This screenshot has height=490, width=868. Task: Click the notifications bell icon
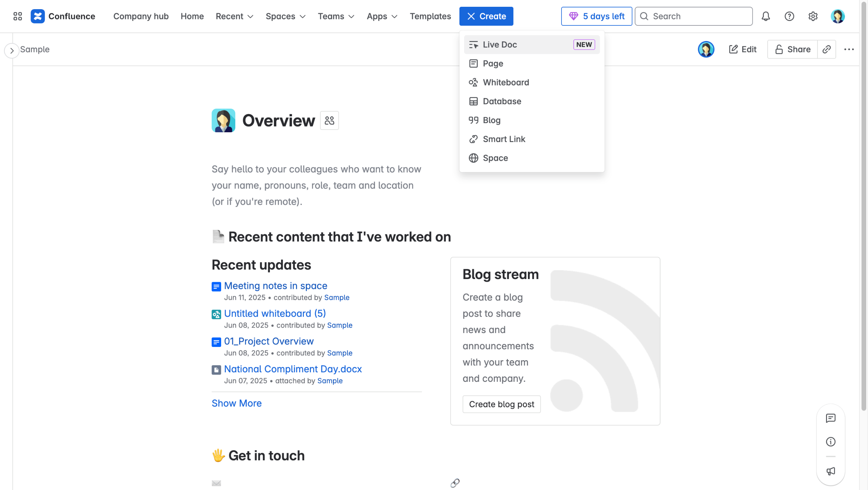[766, 16]
